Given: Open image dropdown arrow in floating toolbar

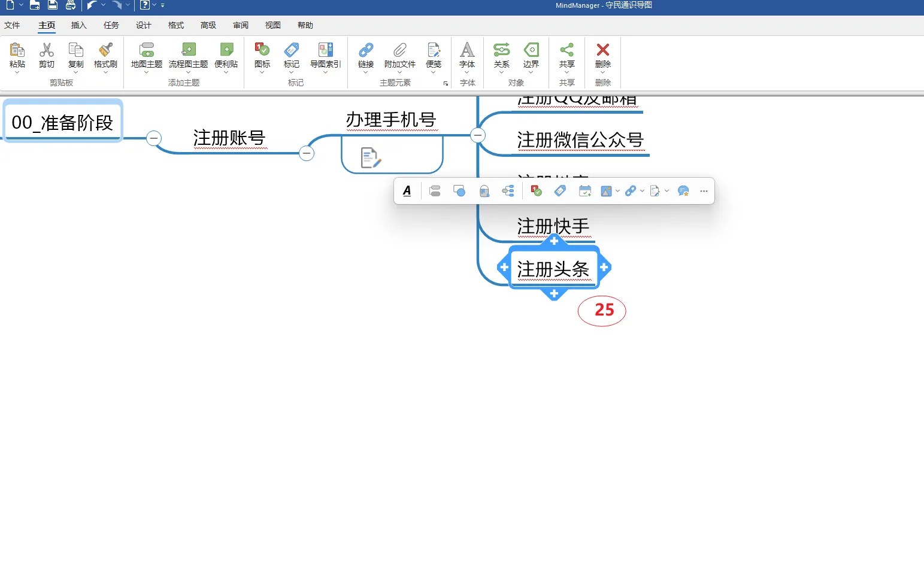Looking at the screenshot, I should [x=617, y=191].
